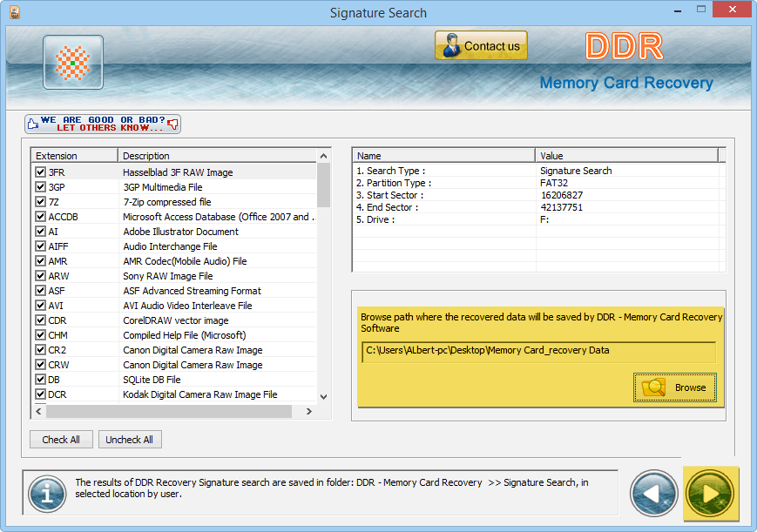
Task: Click the horizontal scrollbar thumb below list
Action: 169,411
